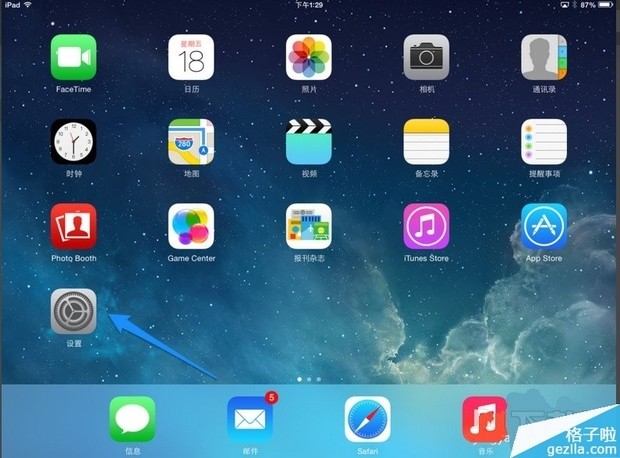This screenshot has height=458, width=620.
Task: Open Messages in the dock
Action: tap(132, 419)
